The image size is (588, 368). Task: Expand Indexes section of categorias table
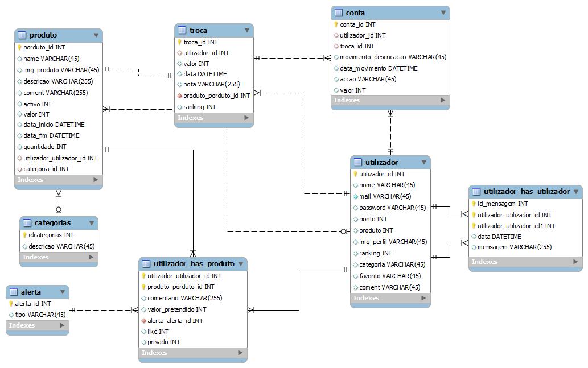coord(91,257)
